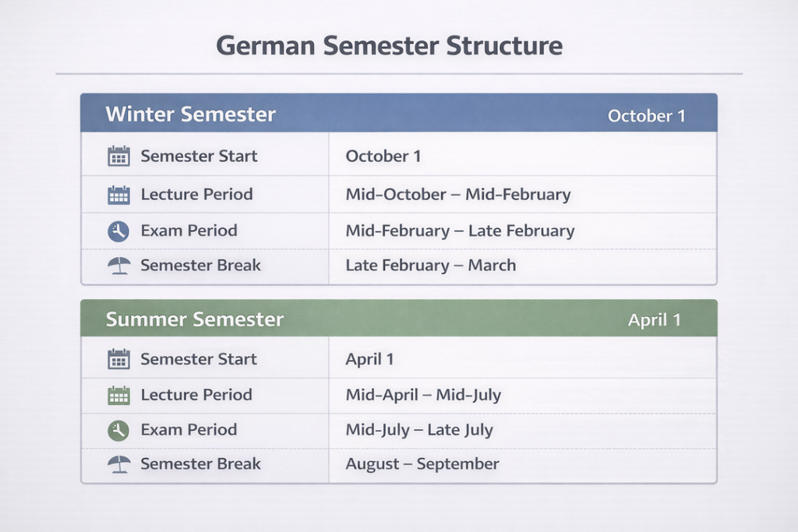Click the German Semester Structure title

click(x=389, y=45)
